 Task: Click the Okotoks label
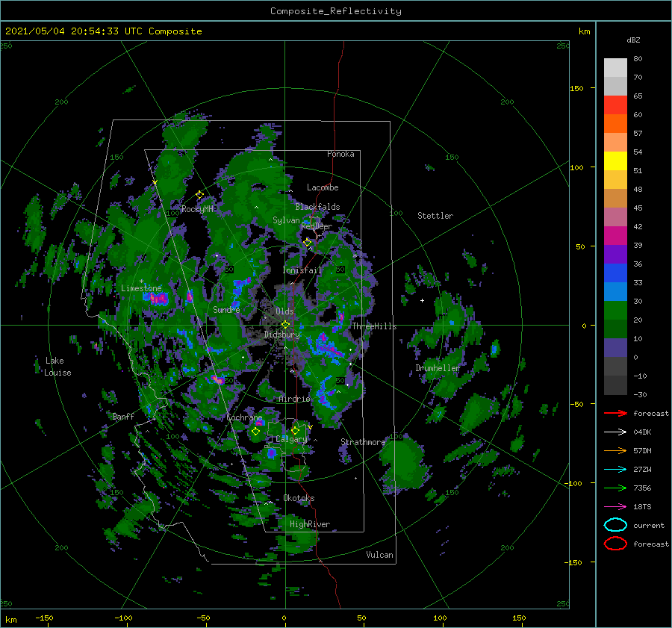point(299,498)
